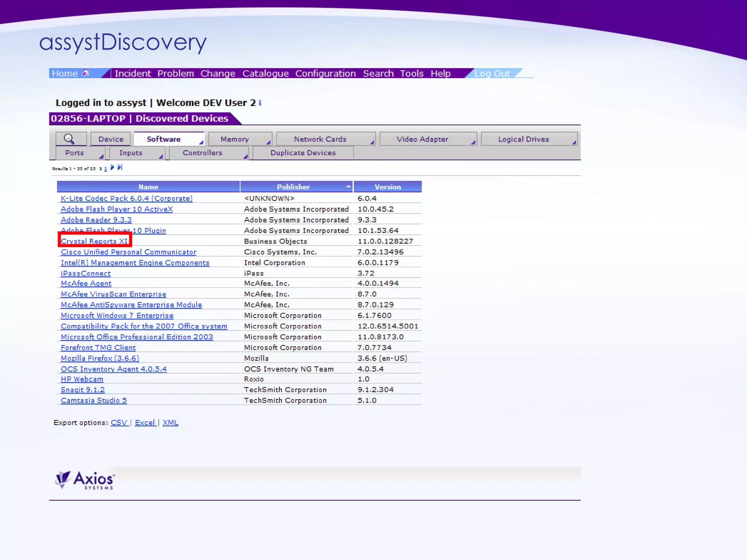
Task: Expand the Logical Drives tab arrow
Action: (x=574, y=143)
